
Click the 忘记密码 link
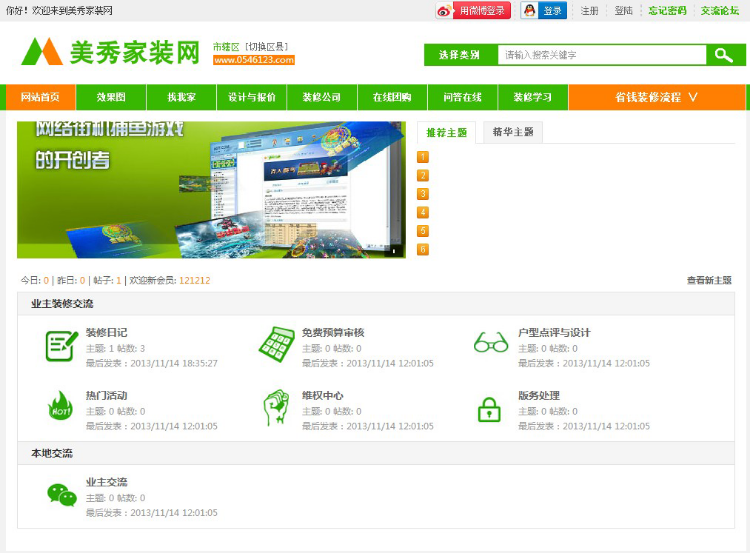coord(668,11)
